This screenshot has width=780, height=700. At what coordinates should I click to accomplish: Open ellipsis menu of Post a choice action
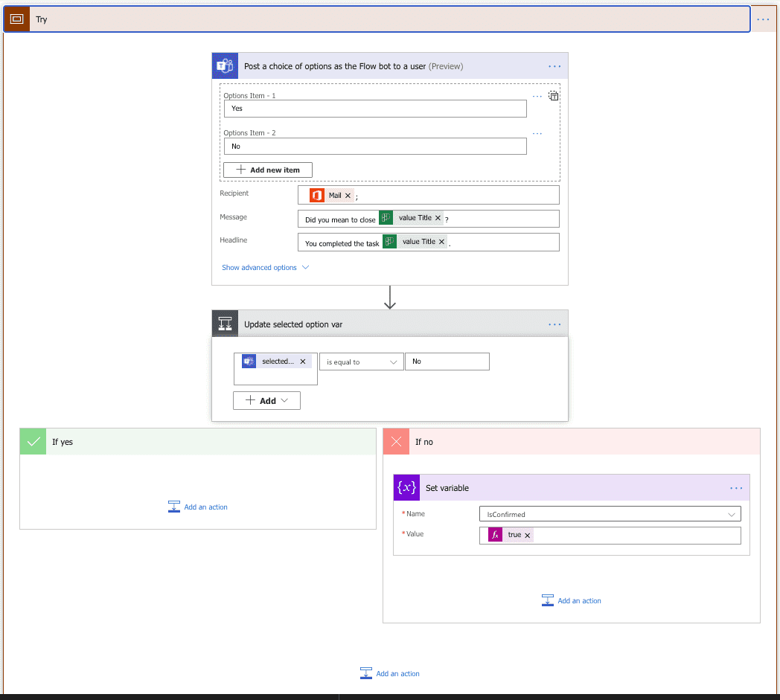pos(554,66)
